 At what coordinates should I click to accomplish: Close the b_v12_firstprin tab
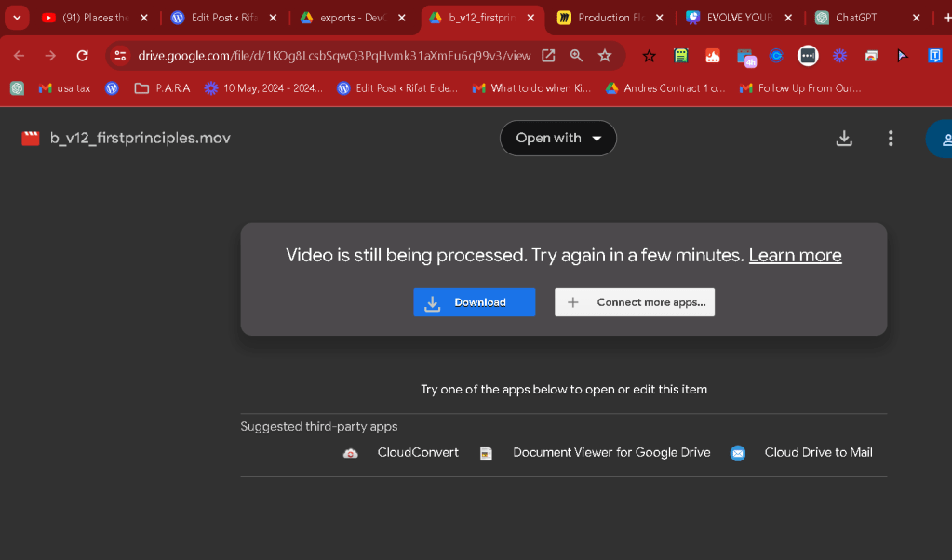(530, 18)
